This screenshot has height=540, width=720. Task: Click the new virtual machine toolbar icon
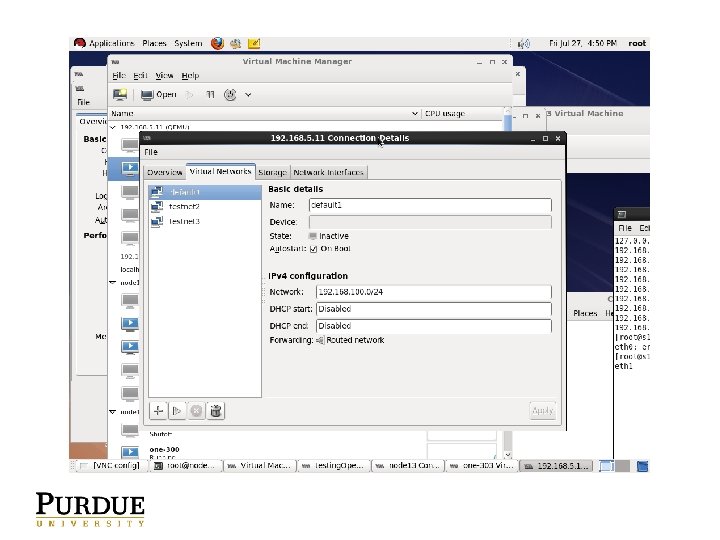point(120,95)
